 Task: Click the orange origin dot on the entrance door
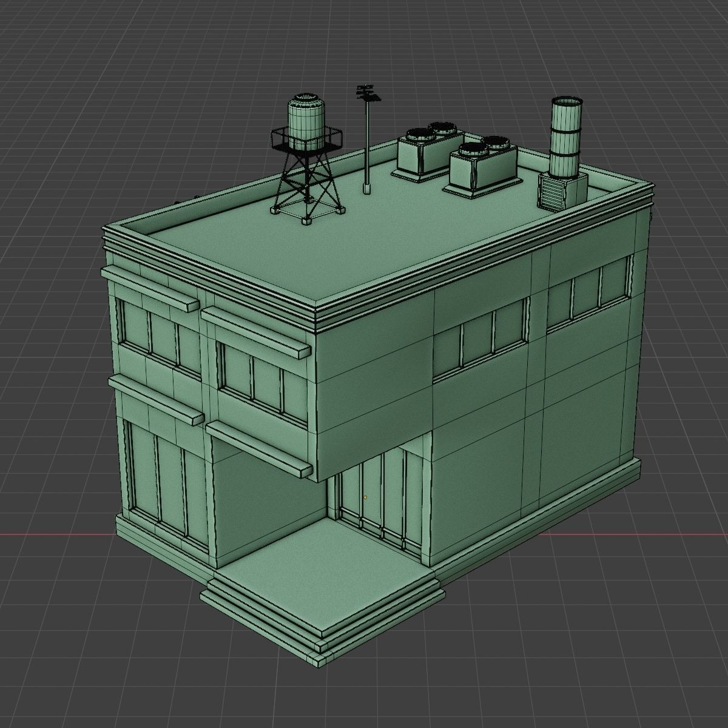365,497
